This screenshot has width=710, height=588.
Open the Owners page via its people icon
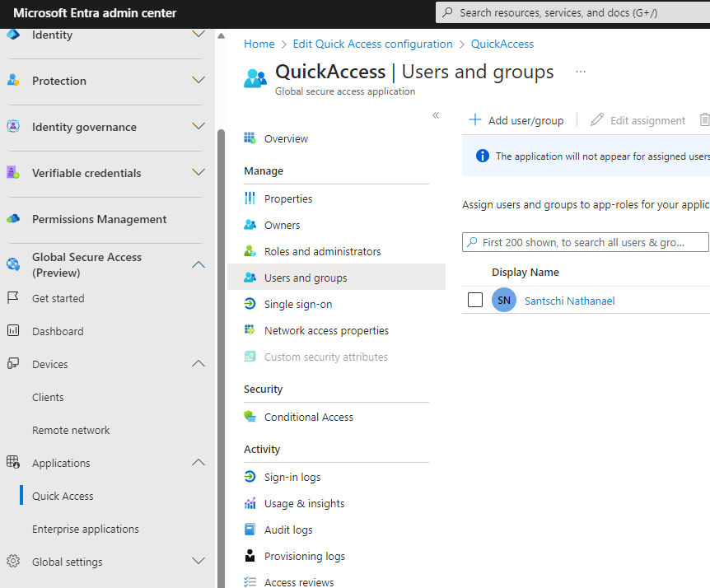[250, 225]
